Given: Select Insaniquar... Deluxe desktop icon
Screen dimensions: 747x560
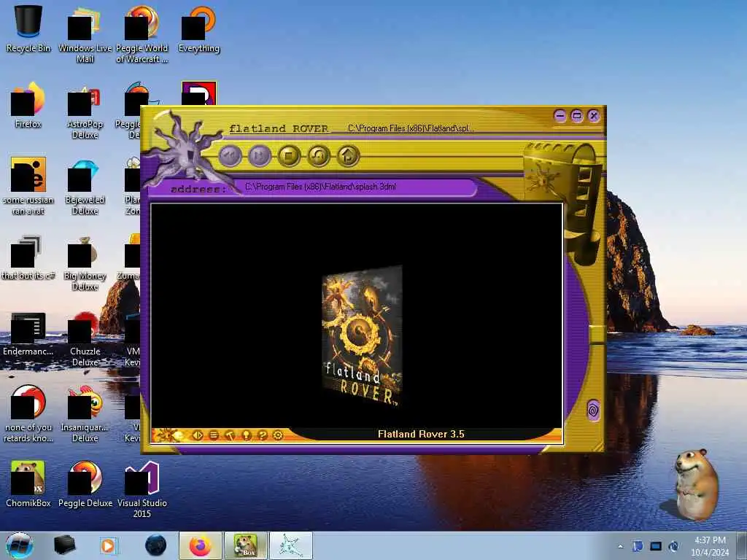Looking at the screenshot, I should pos(85,414).
